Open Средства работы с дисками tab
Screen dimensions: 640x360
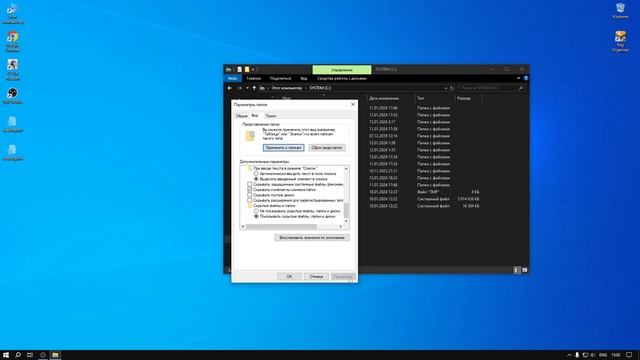(x=342, y=78)
